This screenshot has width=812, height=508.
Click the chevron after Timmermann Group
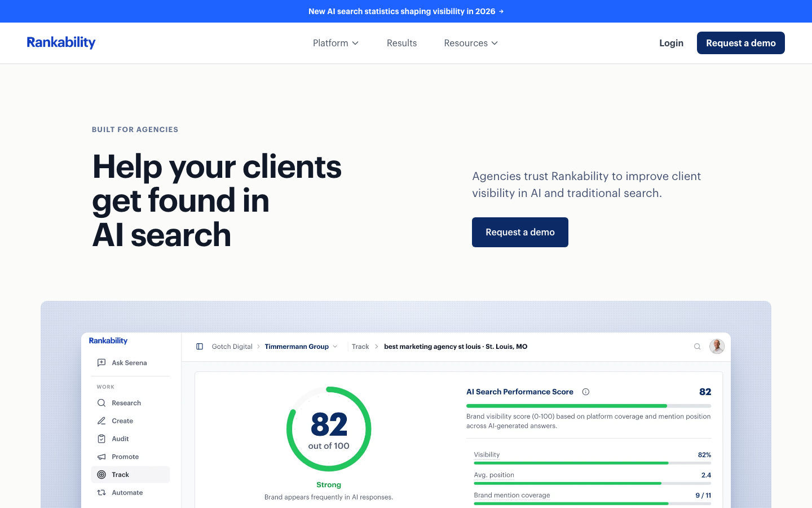pos(335,347)
